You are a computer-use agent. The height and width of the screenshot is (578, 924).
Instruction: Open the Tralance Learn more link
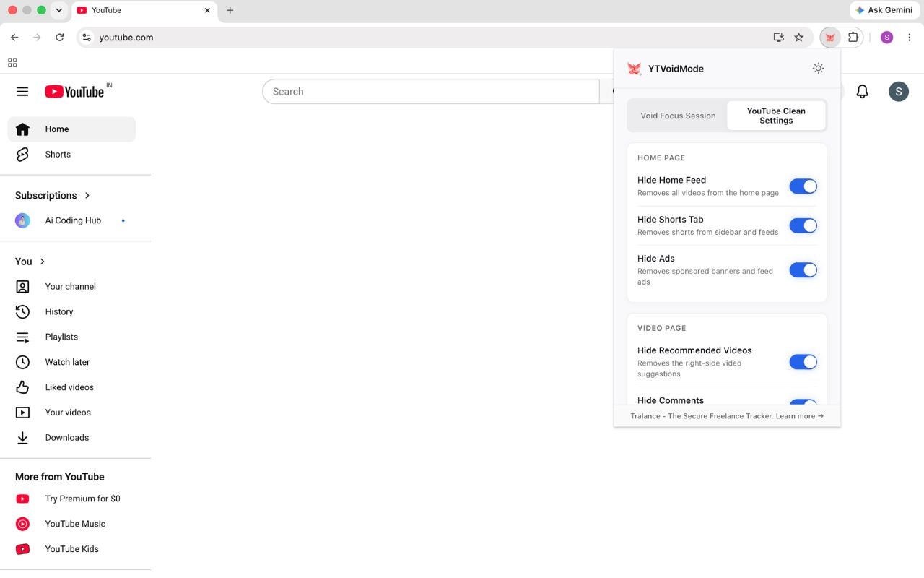point(799,416)
